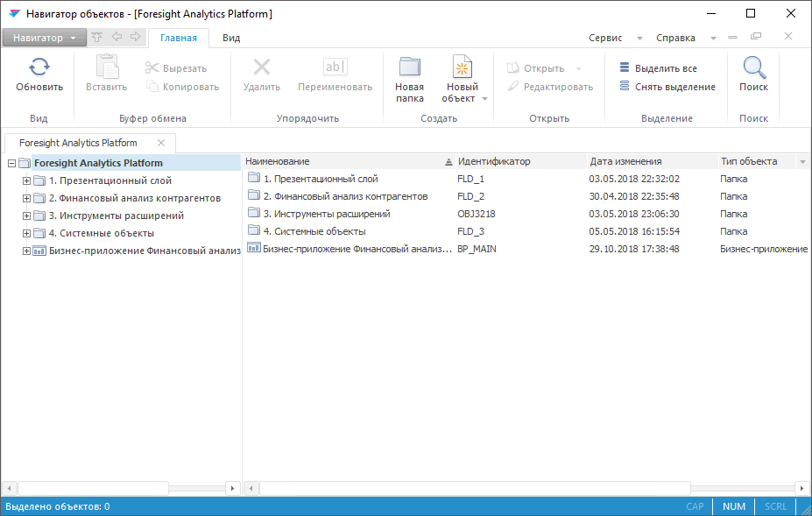
Task: Click the Обновить refresh icon
Action: tap(39, 67)
